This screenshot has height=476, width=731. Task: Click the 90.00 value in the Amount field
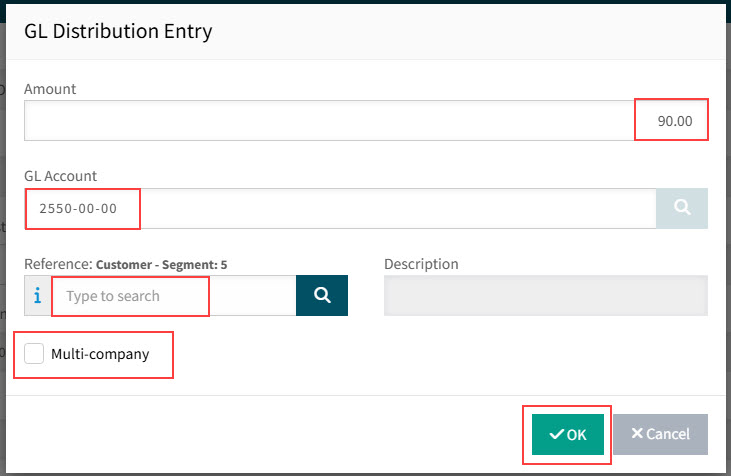[674, 120]
